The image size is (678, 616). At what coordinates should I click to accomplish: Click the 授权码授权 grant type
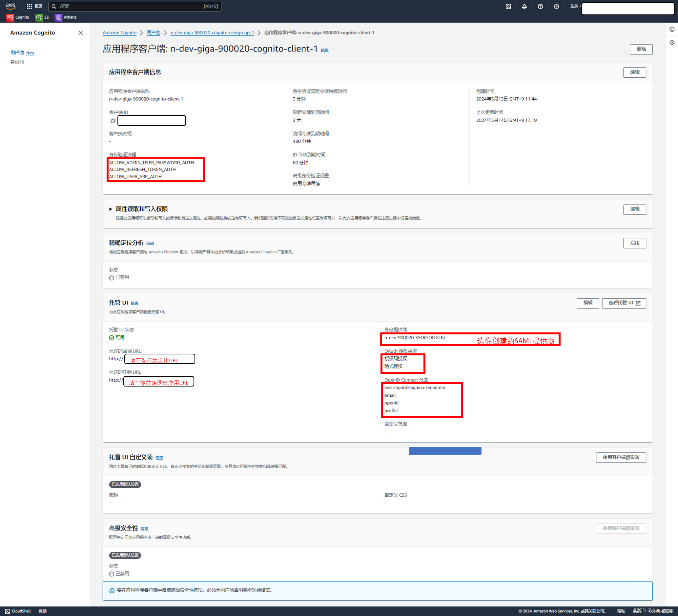pyautogui.click(x=396, y=359)
